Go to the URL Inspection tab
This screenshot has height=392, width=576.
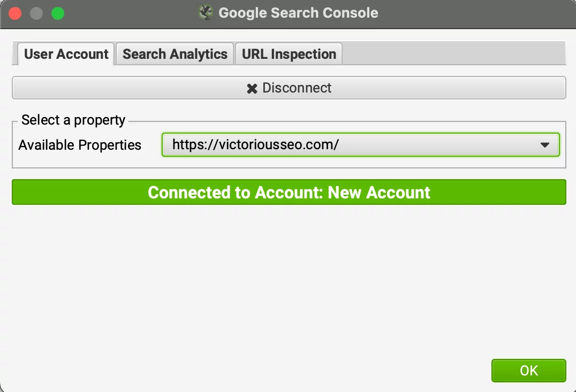tap(289, 54)
